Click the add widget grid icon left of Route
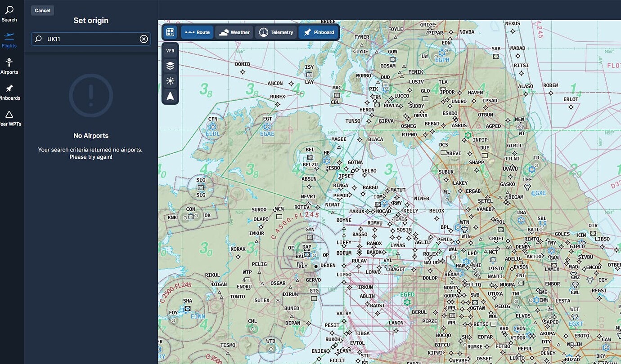The width and height of the screenshot is (621, 364). [170, 32]
